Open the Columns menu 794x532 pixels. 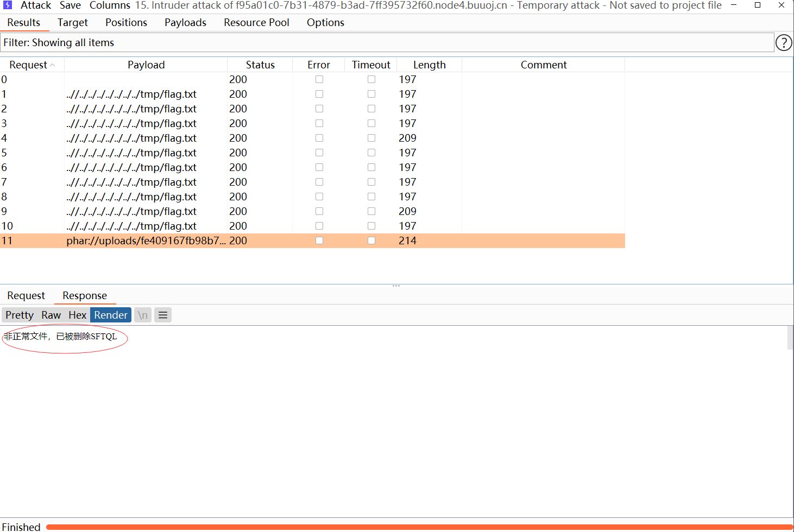tap(110, 5)
